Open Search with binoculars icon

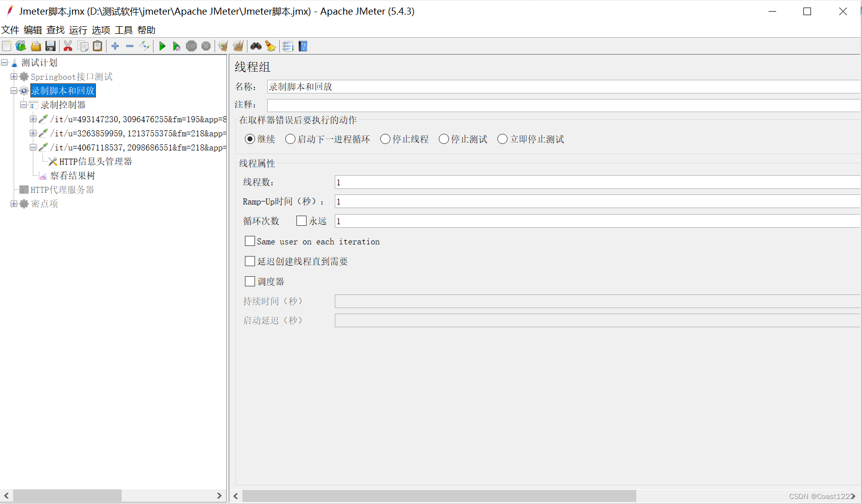click(256, 46)
